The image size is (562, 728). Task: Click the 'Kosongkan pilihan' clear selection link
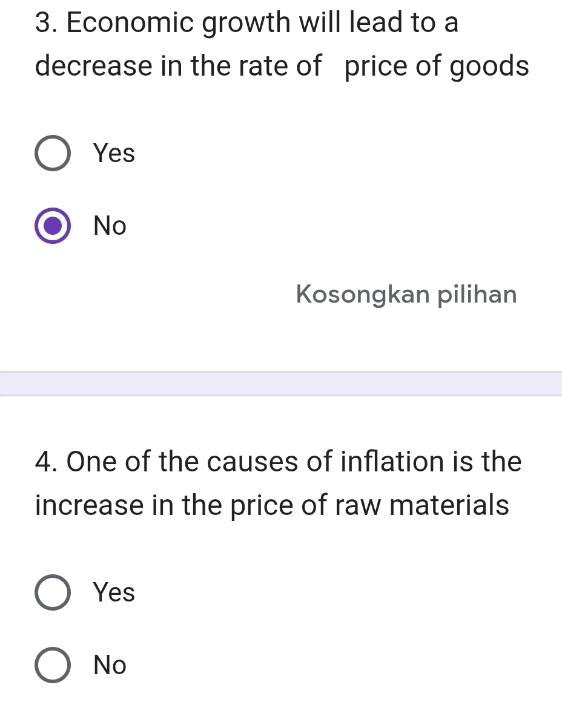click(407, 295)
